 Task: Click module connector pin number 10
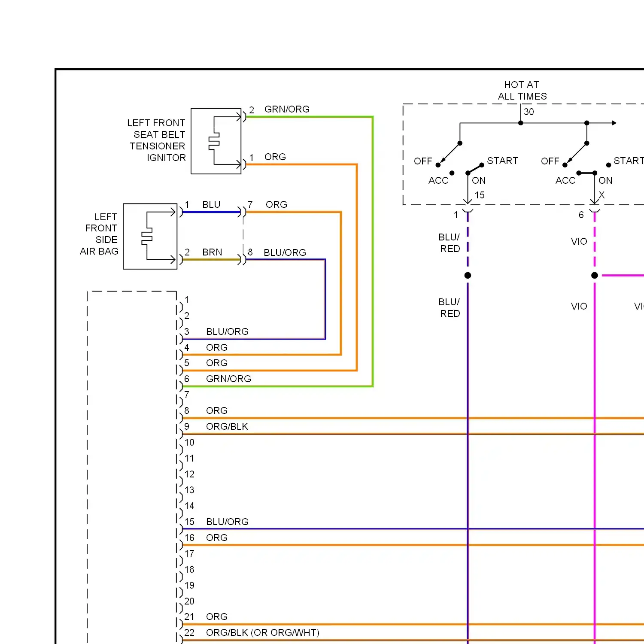click(x=189, y=443)
